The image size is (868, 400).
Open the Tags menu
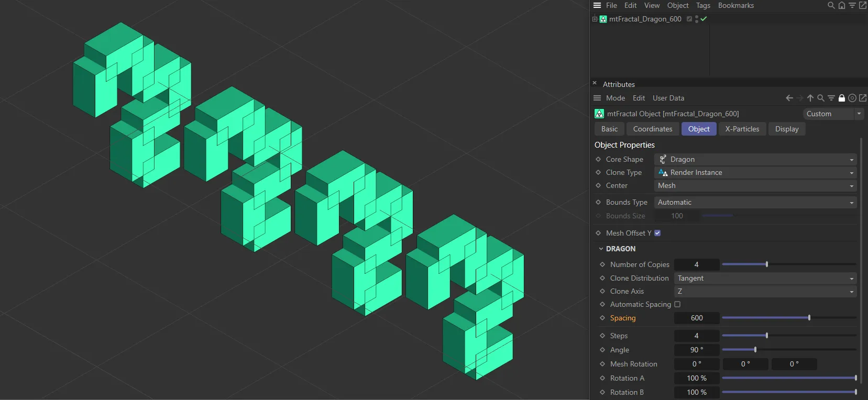coord(703,5)
